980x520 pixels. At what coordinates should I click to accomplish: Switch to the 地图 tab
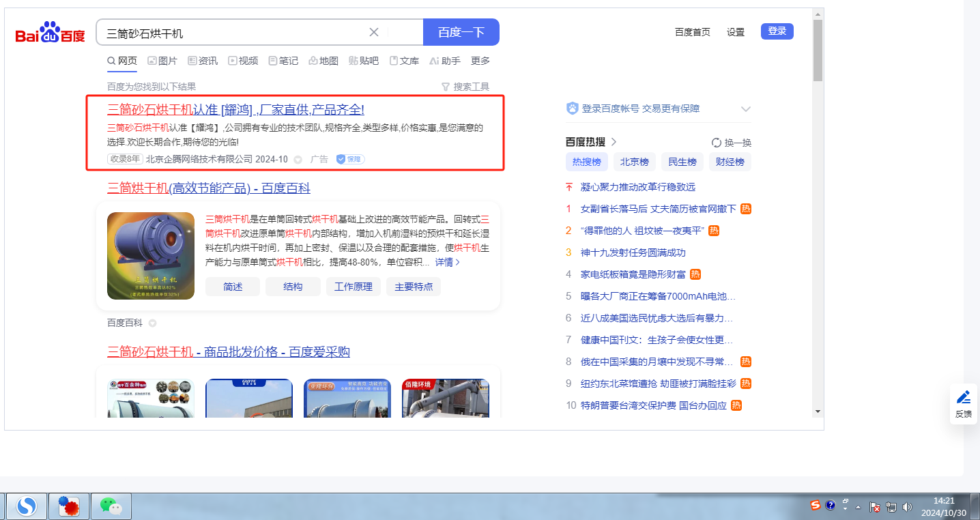323,61
